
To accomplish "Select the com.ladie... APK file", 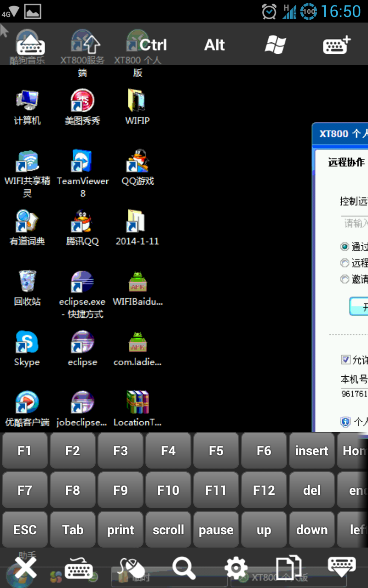I will [138, 349].
